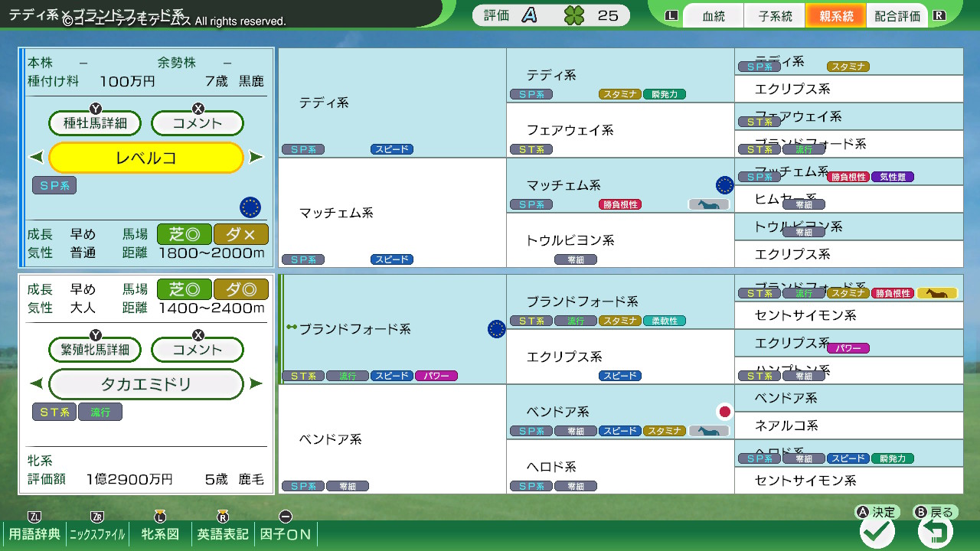
Task: Switch to the stallion before レベルコ
Action: (36, 158)
